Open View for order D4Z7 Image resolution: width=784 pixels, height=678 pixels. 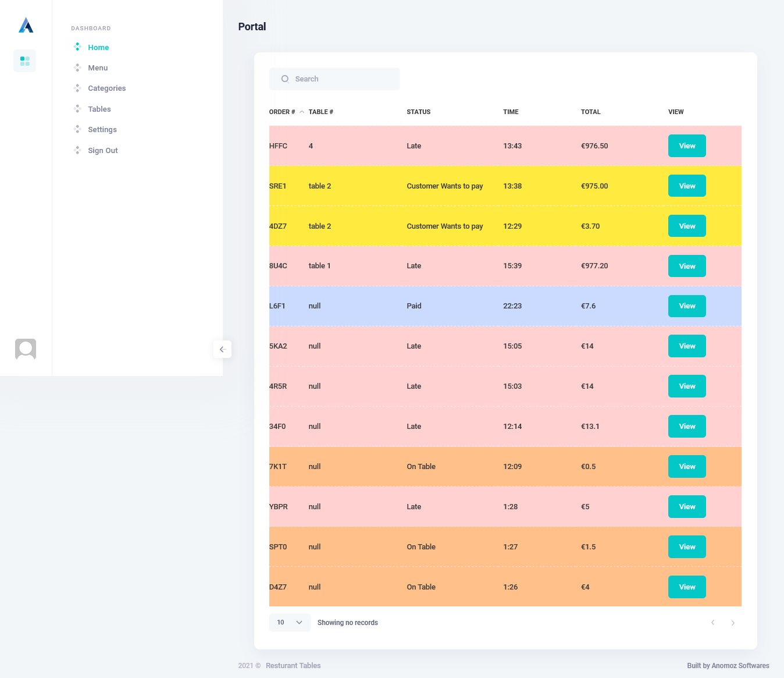tap(686, 587)
